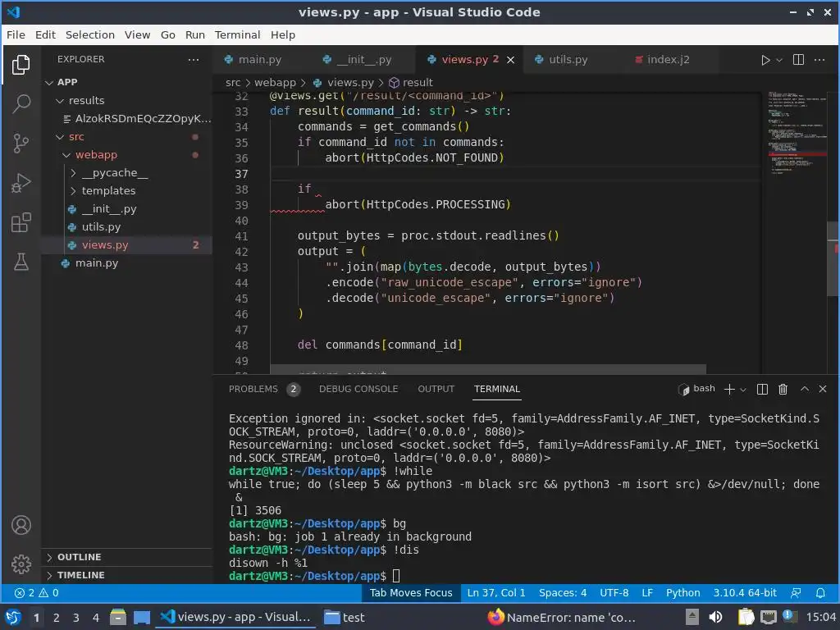Open the Help menu

coord(283,34)
